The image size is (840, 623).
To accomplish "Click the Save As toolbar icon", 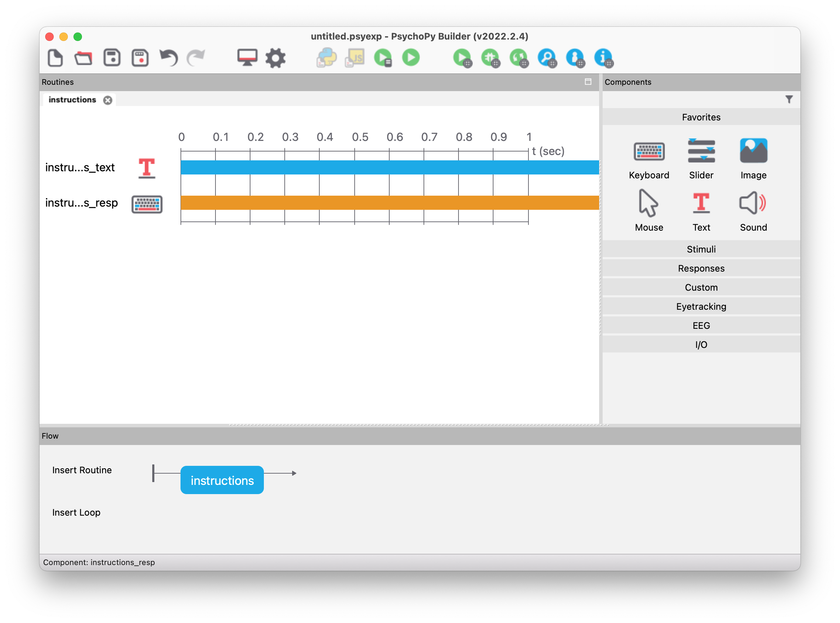I will (140, 58).
